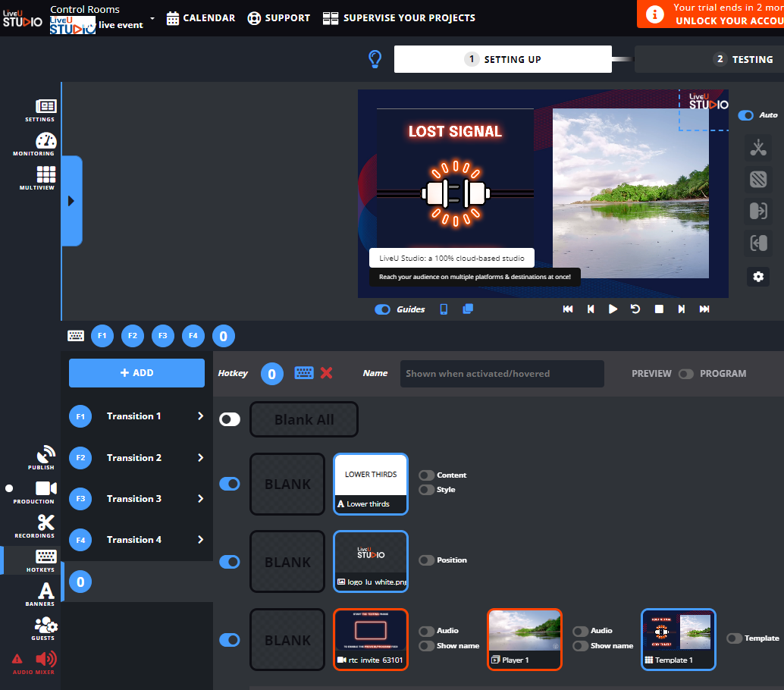Screen dimensions: 784x690
Task: Expand Transition 2 chevron
Action: point(200,457)
